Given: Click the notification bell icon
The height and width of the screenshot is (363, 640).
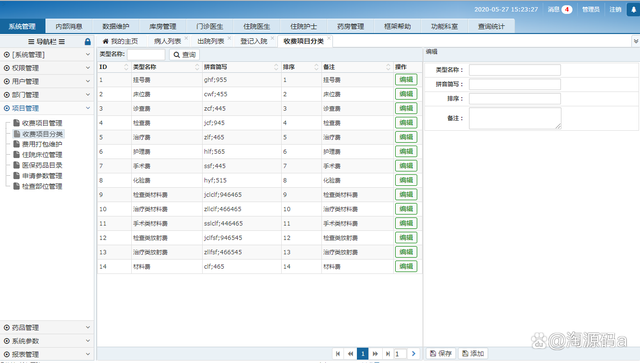Looking at the screenshot, I should tap(633, 10).
